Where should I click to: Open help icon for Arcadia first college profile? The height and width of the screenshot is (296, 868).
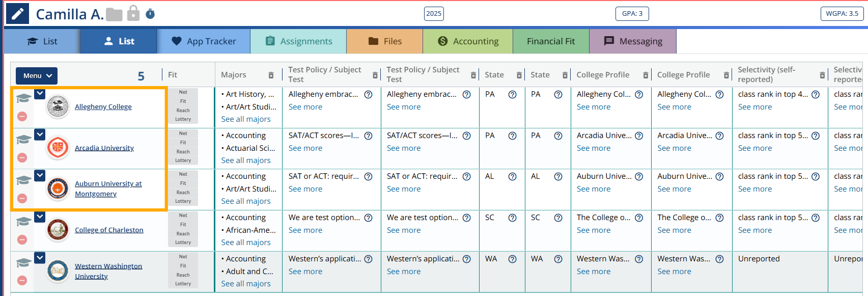click(x=639, y=136)
